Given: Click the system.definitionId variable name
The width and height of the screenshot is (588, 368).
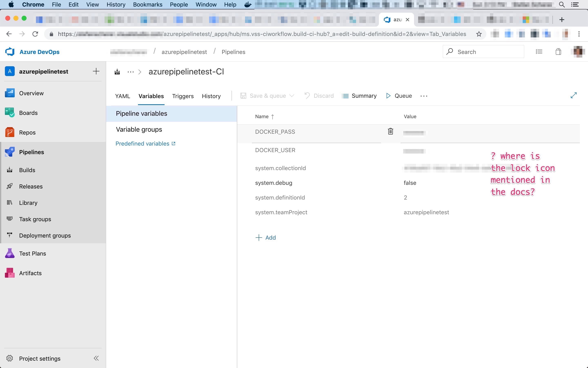Looking at the screenshot, I should point(280,198).
